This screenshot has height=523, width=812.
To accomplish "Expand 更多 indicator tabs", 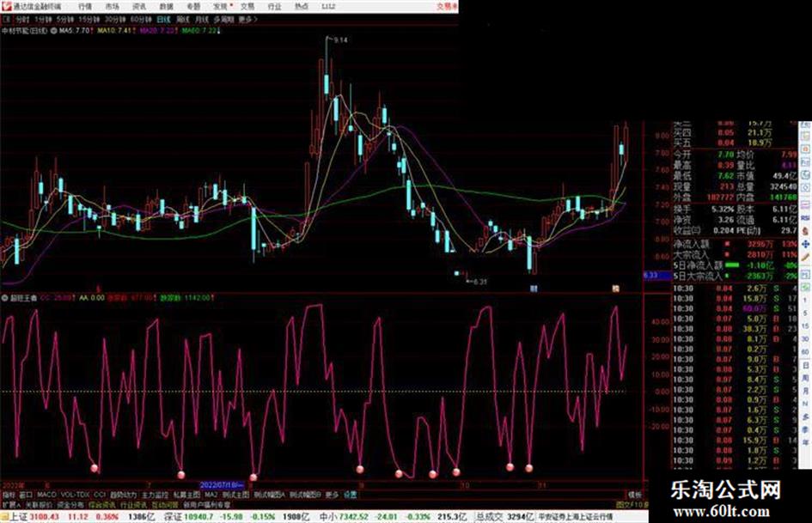I will [x=332, y=495].
